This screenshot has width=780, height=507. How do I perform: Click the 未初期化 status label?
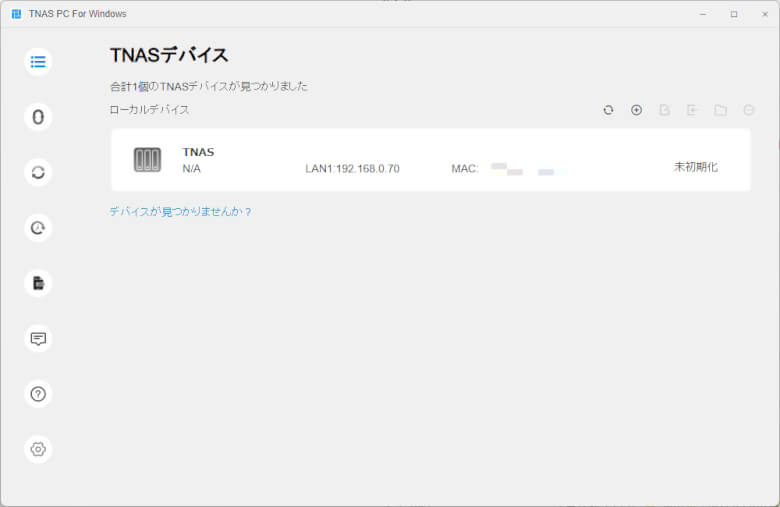pos(695,167)
